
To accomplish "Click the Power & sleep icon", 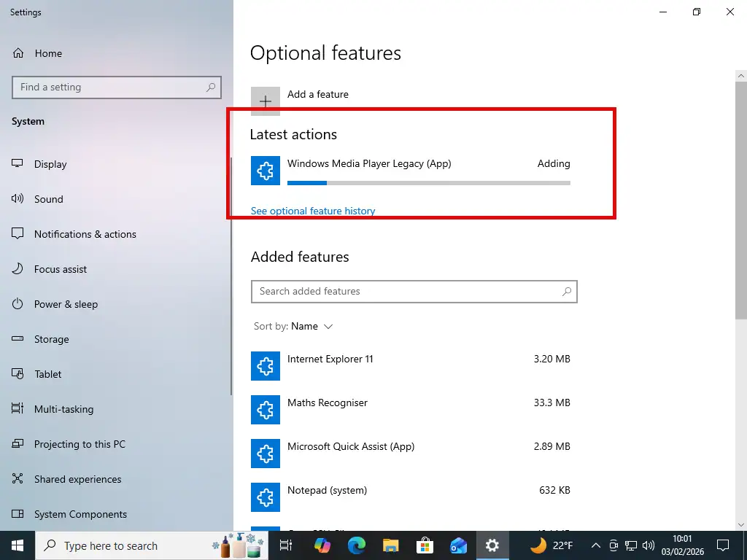I will point(17,304).
